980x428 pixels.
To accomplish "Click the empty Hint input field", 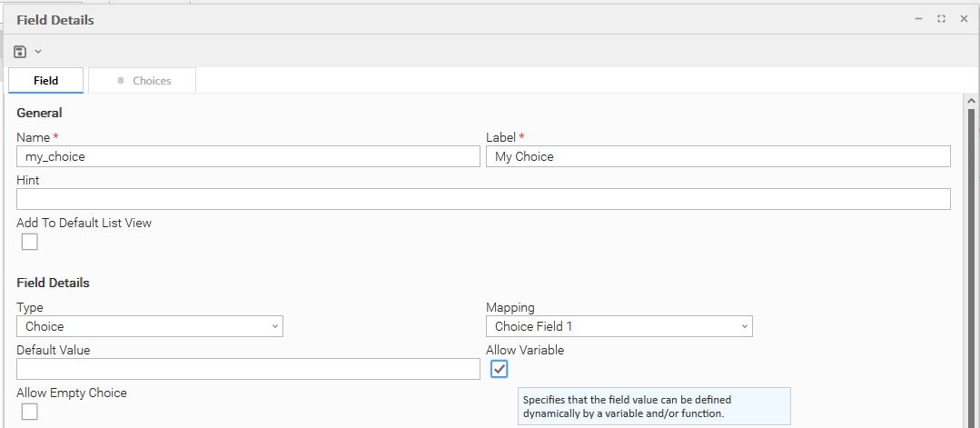I will click(483, 199).
